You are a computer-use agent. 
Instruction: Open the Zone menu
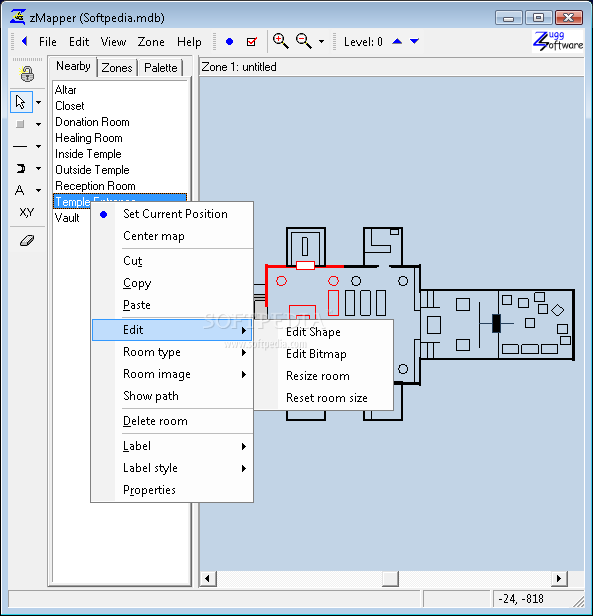pos(151,42)
